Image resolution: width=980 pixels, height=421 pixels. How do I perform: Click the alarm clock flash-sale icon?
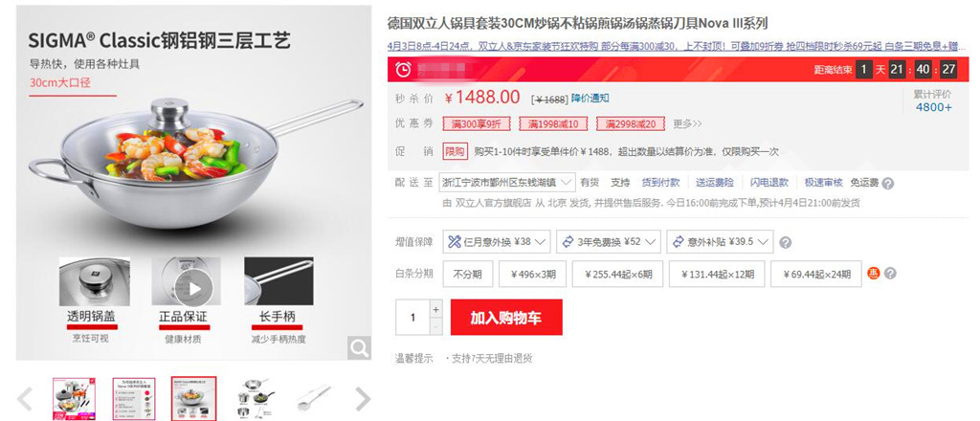click(x=404, y=69)
